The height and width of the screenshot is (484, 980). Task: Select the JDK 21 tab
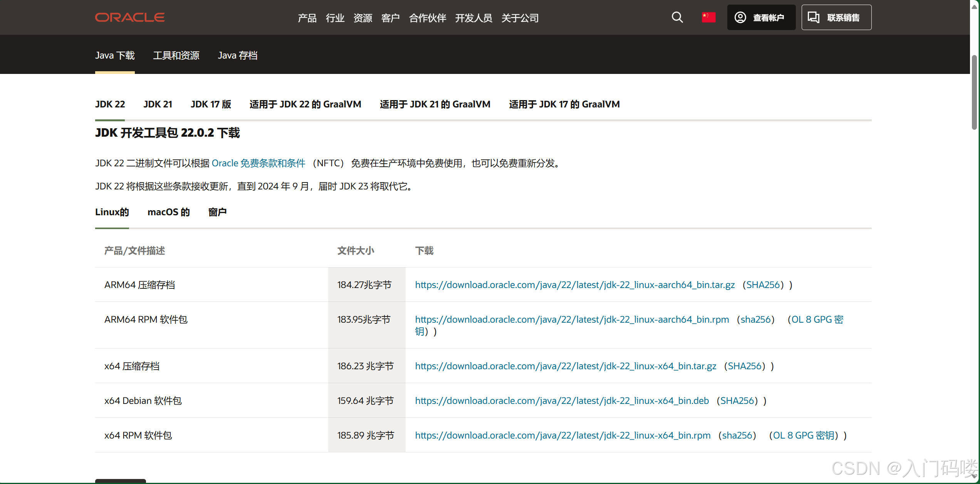click(158, 104)
